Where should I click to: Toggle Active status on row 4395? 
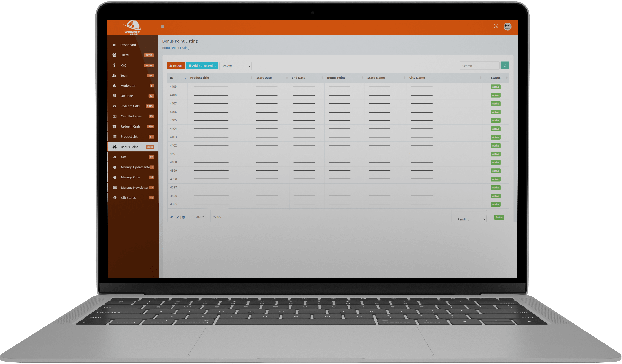[496, 204]
